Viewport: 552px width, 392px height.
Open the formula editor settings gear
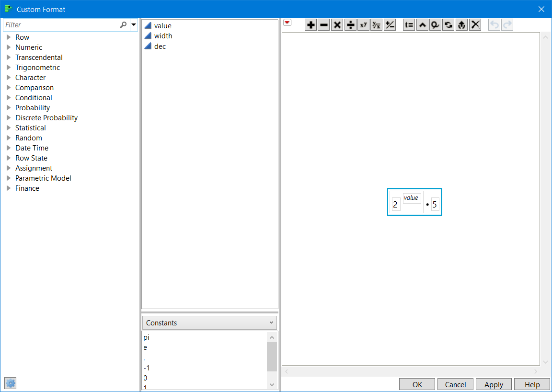tap(10, 383)
